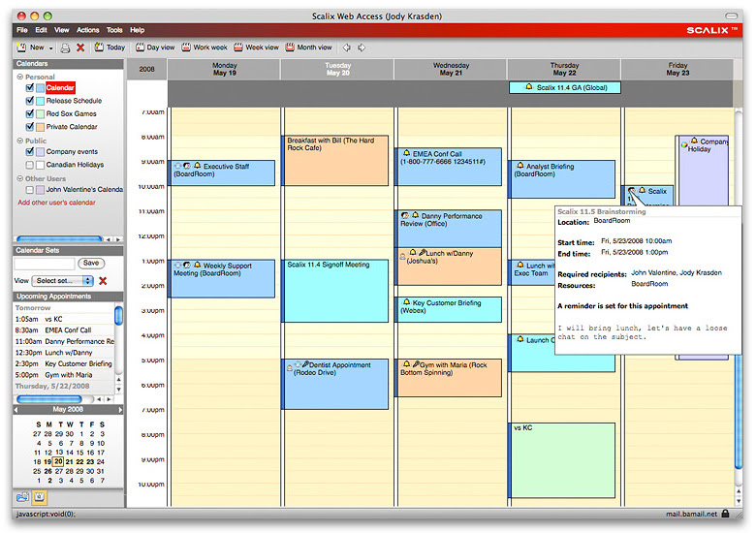The width and height of the screenshot is (756, 533).
Task: Click the calendar grid vertical scrollbar
Action: 739,289
